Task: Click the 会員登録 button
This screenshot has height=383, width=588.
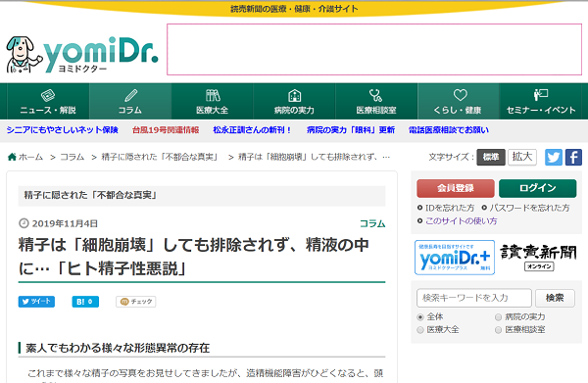Action: tap(456, 188)
